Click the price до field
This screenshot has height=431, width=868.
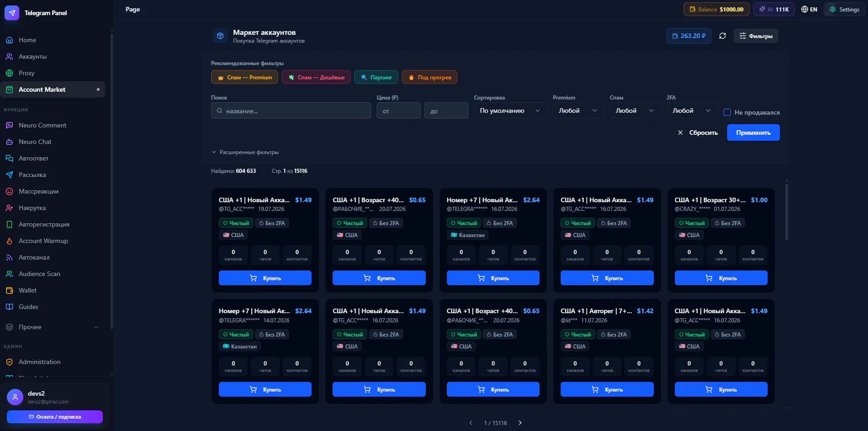(x=446, y=111)
